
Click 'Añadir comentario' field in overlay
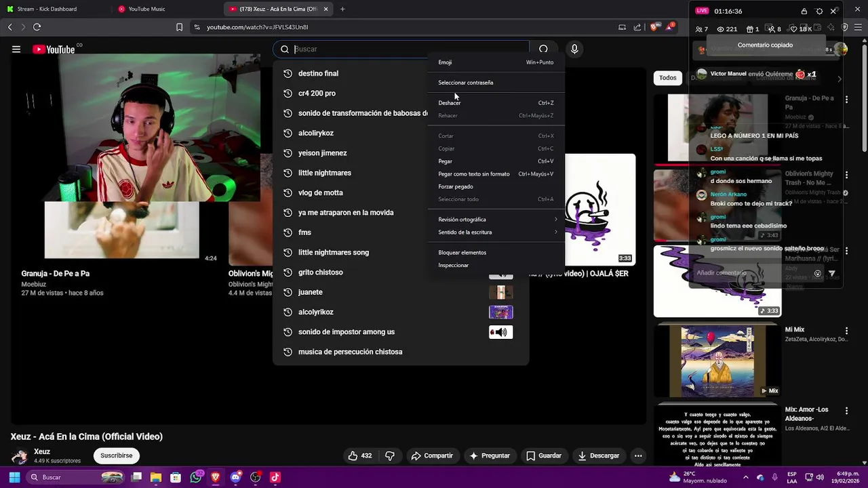pyautogui.click(x=751, y=273)
